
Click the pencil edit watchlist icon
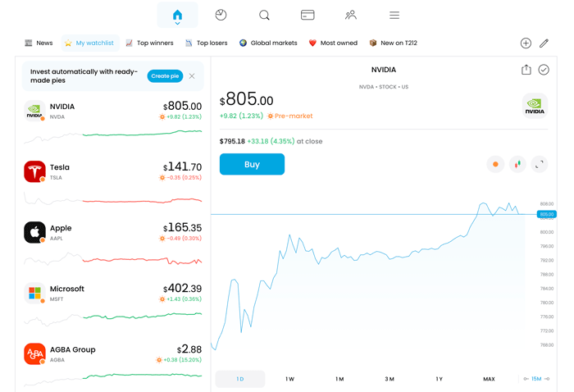click(544, 43)
